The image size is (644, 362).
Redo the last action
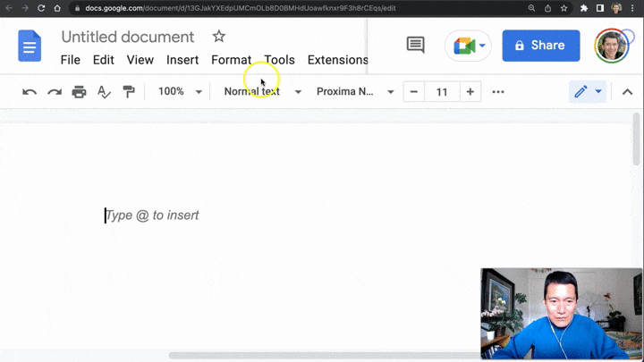pos(55,92)
